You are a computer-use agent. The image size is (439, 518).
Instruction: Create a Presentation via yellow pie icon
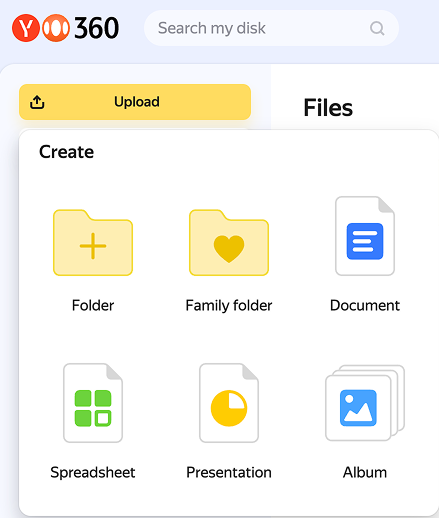pos(229,403)
